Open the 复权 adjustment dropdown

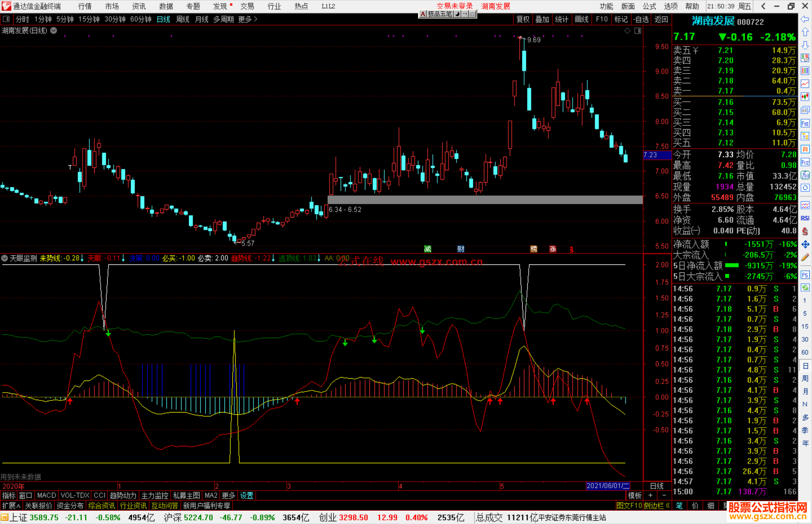tap(523, 19)
